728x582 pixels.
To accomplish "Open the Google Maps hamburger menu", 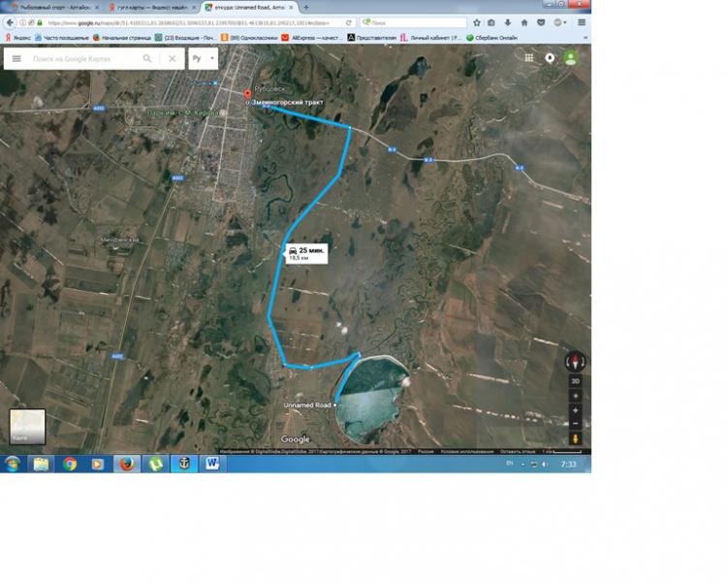I will 16,58.
